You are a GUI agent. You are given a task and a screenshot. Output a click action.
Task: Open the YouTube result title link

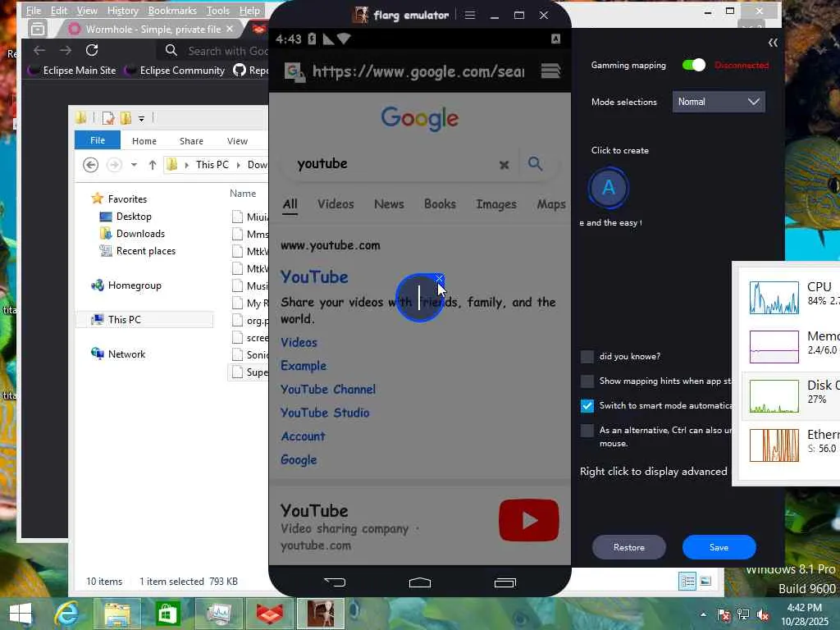314,277
